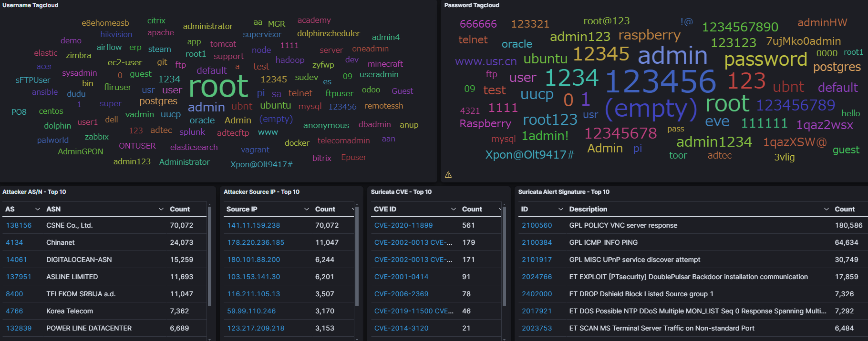This screenshot has height=341, width=868.
Task: Click AS number 132839 link
Action: [x=19, y=328]
